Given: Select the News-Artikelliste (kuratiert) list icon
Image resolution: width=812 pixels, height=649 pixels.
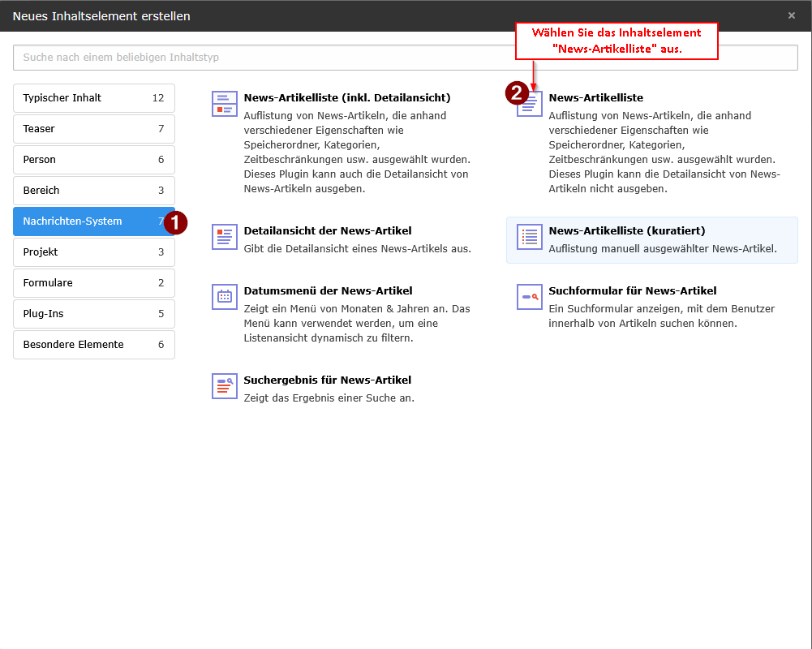Looking at the screenshot, I should 528,237.
